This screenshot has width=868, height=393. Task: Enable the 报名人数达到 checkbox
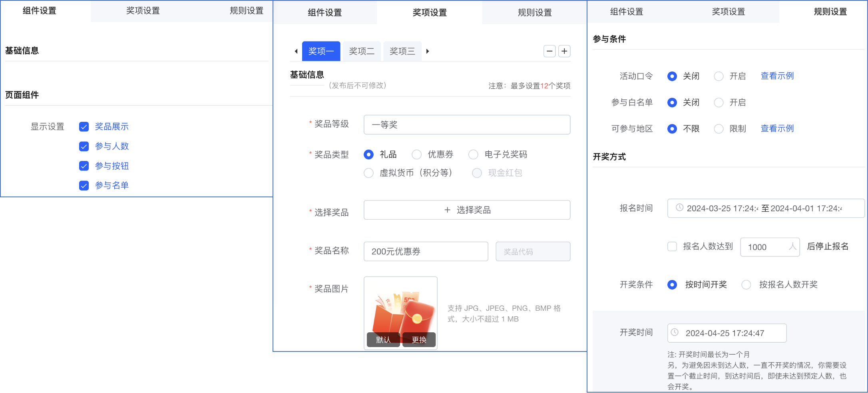tap(672, 246)
